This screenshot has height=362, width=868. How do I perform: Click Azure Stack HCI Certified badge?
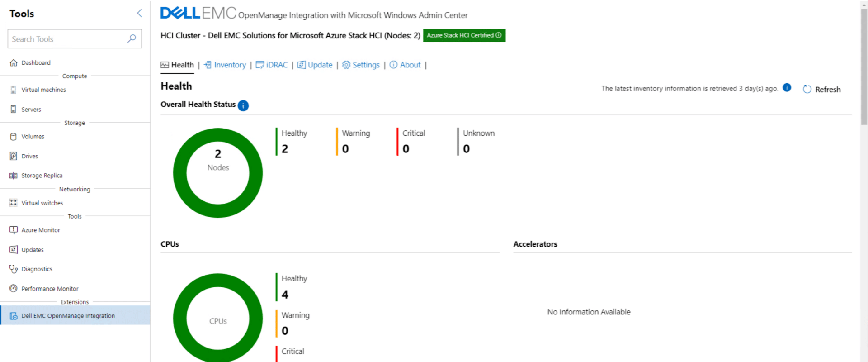pyautogui.click(x=464, y=35)
